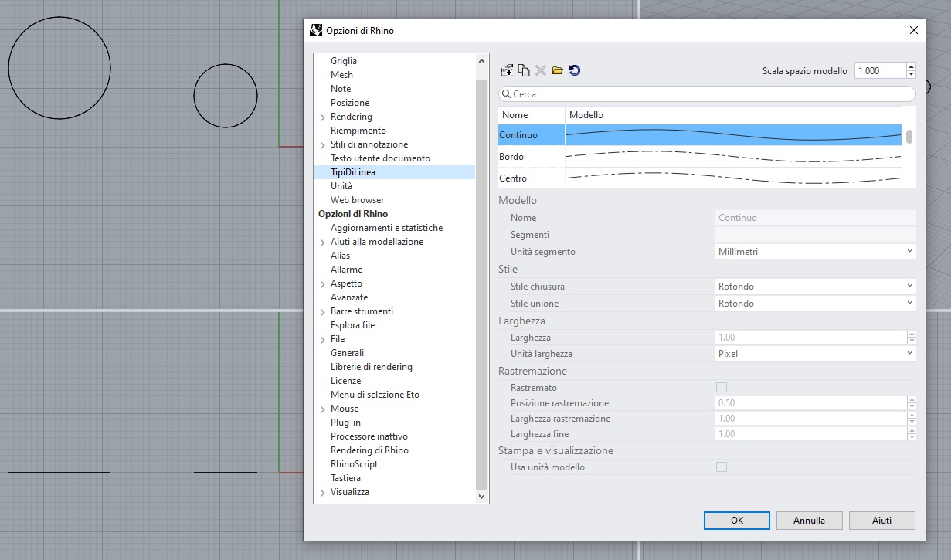Select Mesh in the options tree
Image resolution: width=951 pixels, height=560 pixels.
[341, 75]
